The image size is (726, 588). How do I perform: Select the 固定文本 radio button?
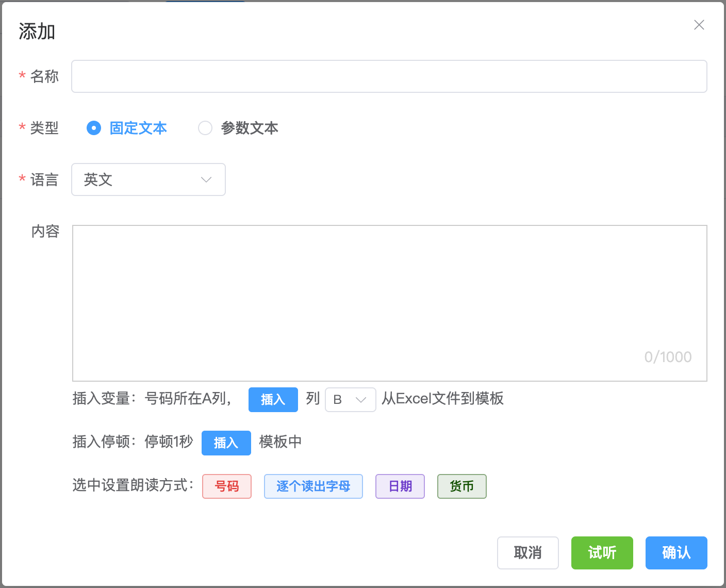[94, 128]
